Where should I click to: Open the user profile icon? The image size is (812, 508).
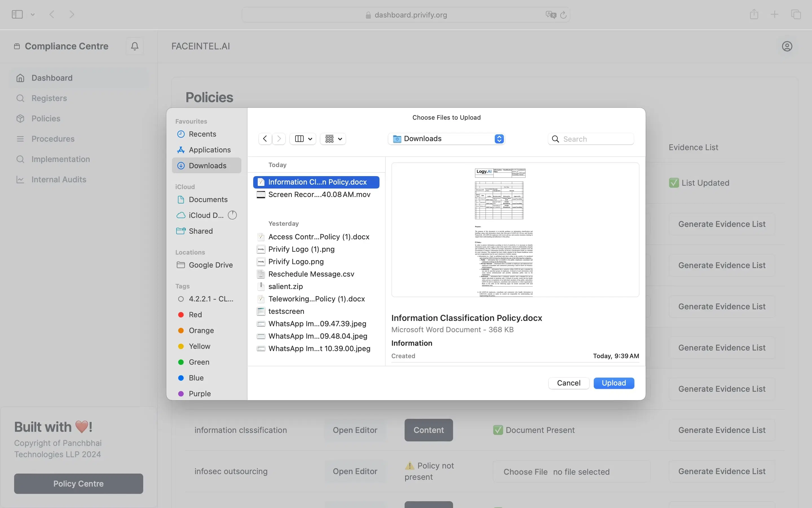tap(787, 46)
